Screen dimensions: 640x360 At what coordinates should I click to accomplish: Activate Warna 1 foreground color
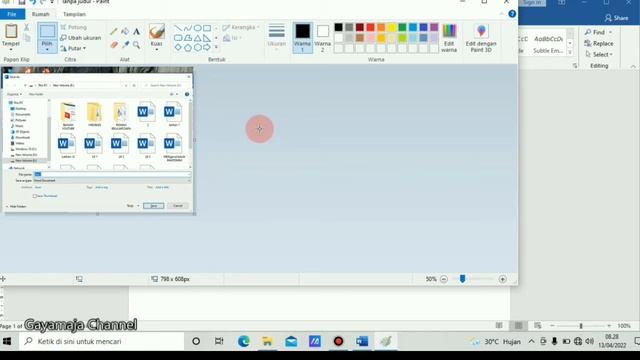tap(302, 38)
